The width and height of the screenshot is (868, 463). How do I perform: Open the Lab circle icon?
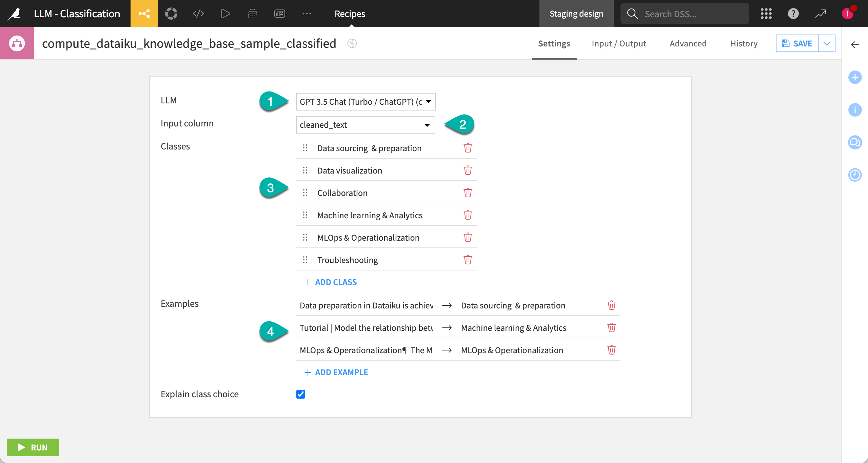pyautogui.click(x=171, y=14)
